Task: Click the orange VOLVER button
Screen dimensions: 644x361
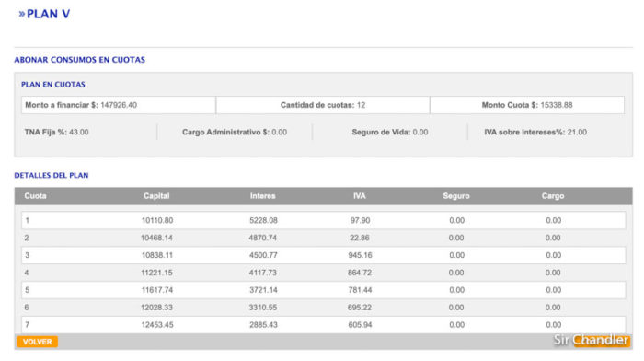Action: click(x=37, y=342)
